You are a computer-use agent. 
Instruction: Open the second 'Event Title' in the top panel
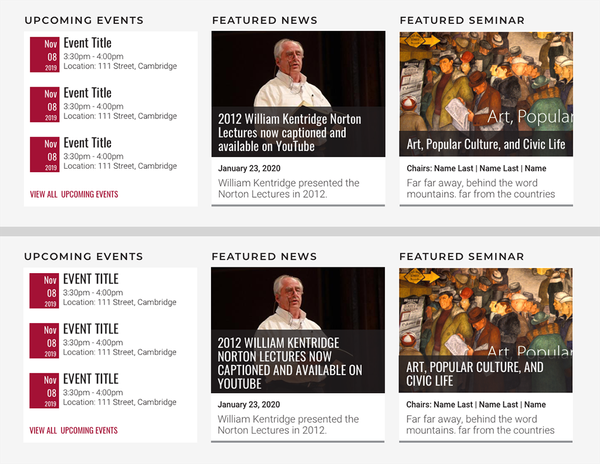pyautogui.click(x=87, y=93)
